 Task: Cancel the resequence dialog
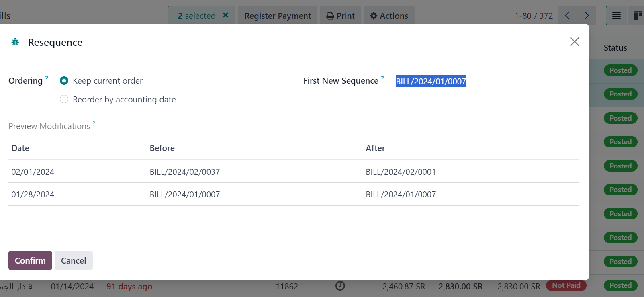(x=74, y=260)
